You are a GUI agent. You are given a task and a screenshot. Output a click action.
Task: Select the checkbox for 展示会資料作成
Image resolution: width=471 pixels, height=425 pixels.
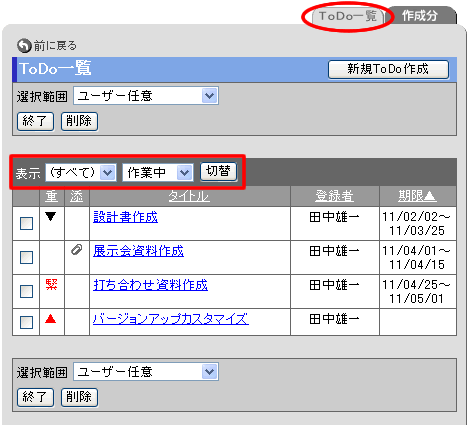[26, 257]
